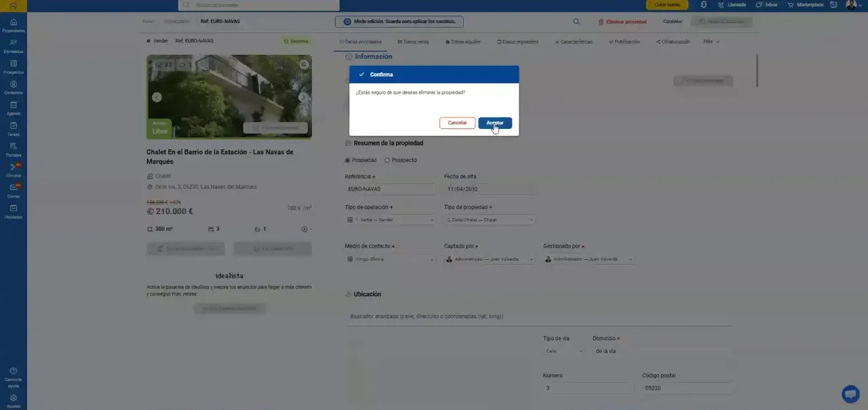Switch to Características tab
Viewport: 868px width, 410px height.
(x=573, y=41)
